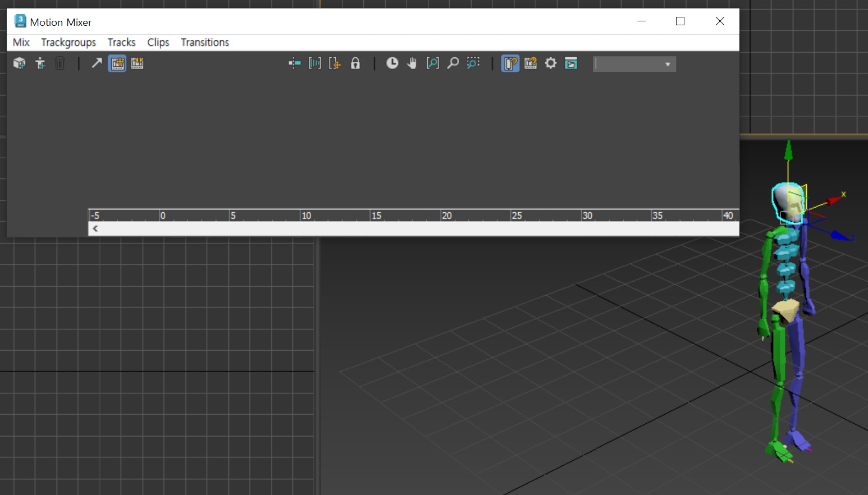Open the Trackgroups menu
This screenshot has height=495, width=868.
(68, 42)
